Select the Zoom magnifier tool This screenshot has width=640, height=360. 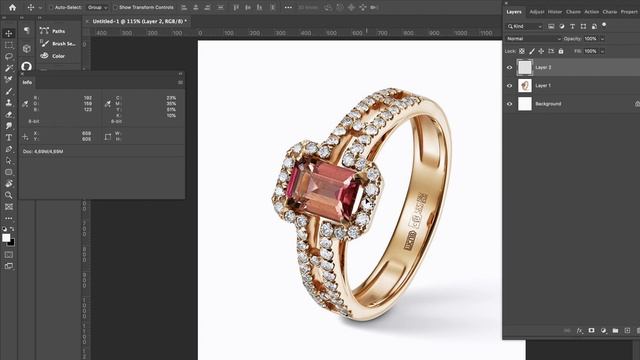pyautogui.click(x=9, y=195)
